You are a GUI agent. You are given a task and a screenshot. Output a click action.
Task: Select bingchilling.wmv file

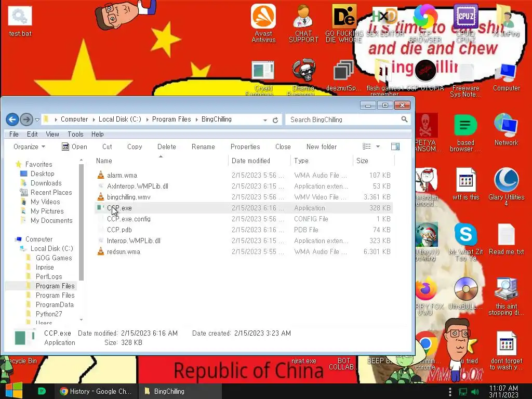(x=244, y=197)
